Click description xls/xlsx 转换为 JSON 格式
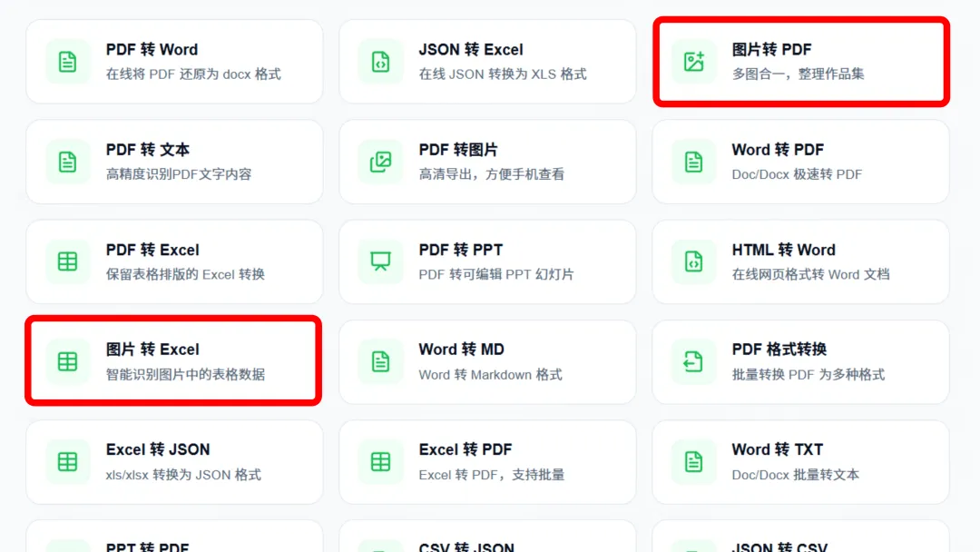The width and height of the screenshot is (980, 552). click(x=183, y=475)
